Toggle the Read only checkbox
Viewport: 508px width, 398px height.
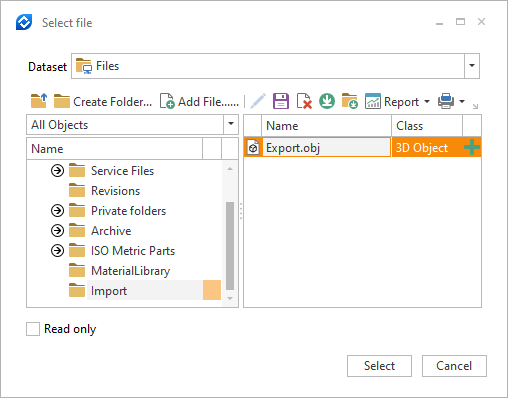33,329
